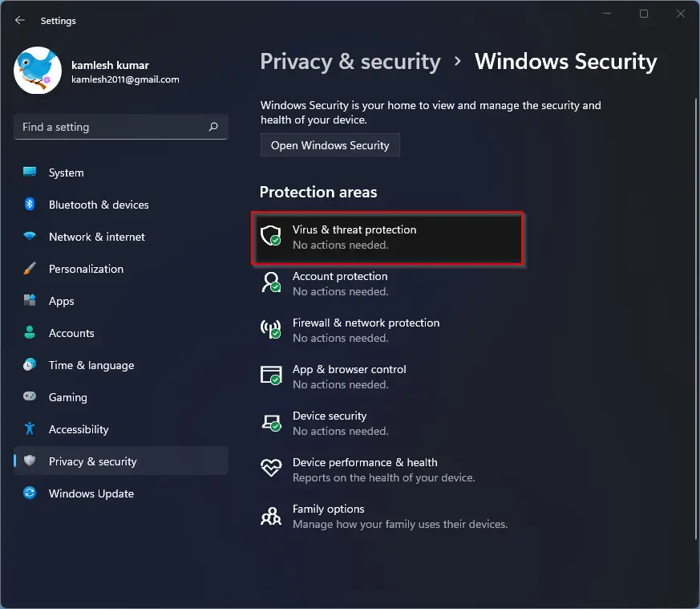Click the vertical scrollbar on right
This screenshot has width=700, height=609.
tap(696, 319)
